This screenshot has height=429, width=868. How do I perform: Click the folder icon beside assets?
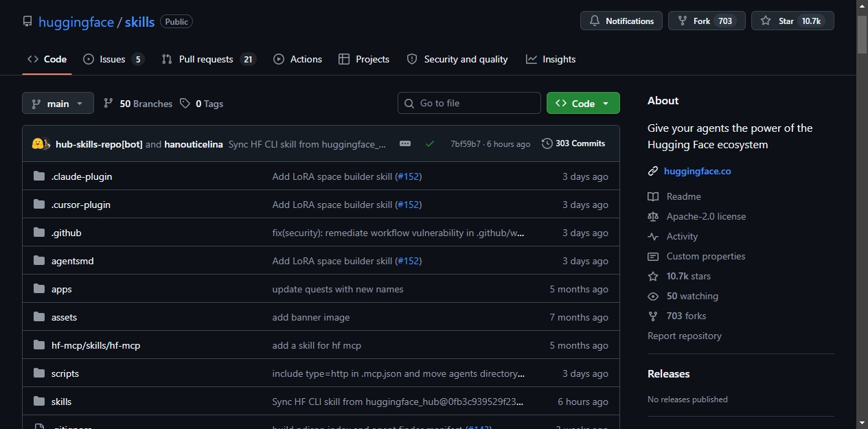pyautogui.click(x=39, y=317)
